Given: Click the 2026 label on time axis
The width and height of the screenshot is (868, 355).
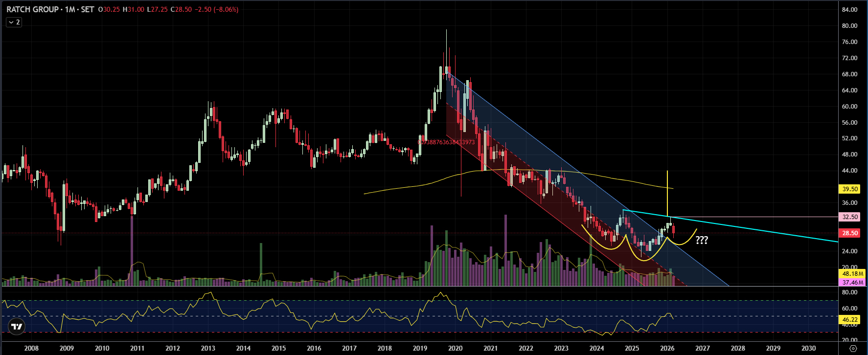Looking at the screenshot, I should [667, 348].
